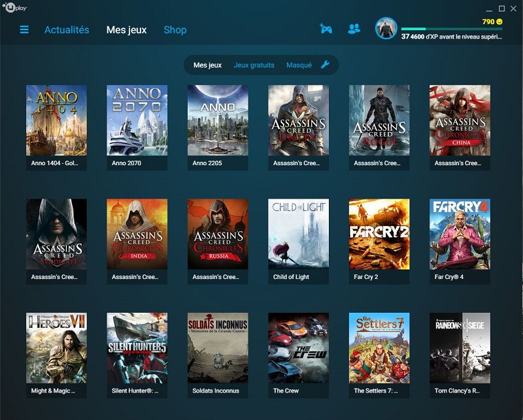Open the Silent Hunter 5 cover
Image resolution: width=523 pixels, height=420 pixels.
(137, 348)
